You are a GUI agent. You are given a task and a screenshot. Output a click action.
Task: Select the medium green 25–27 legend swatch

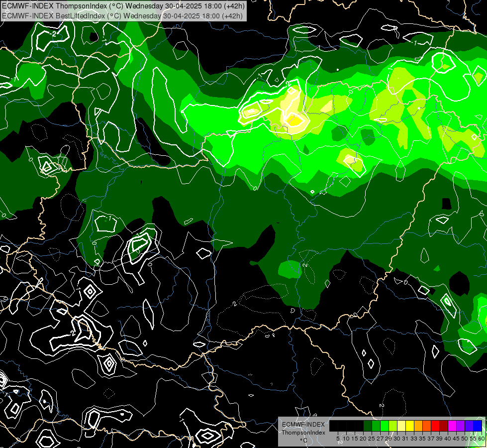point(376,426)
